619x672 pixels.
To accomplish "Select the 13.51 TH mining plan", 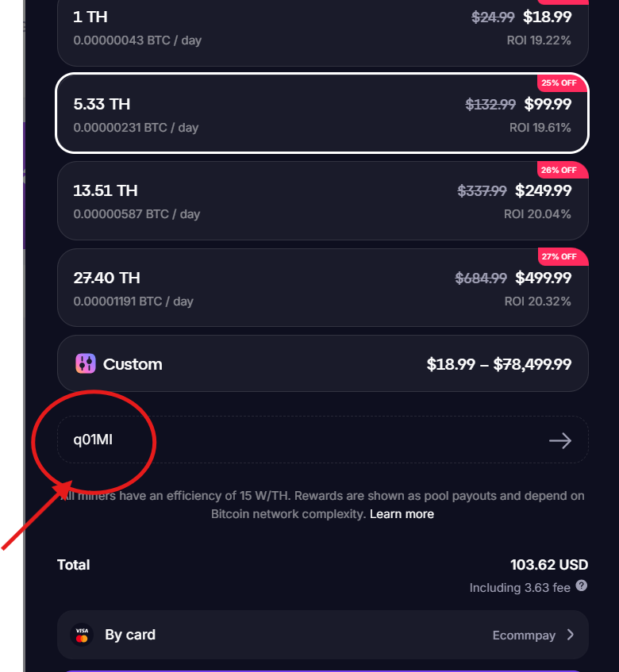I will click(x=322, y=201).
